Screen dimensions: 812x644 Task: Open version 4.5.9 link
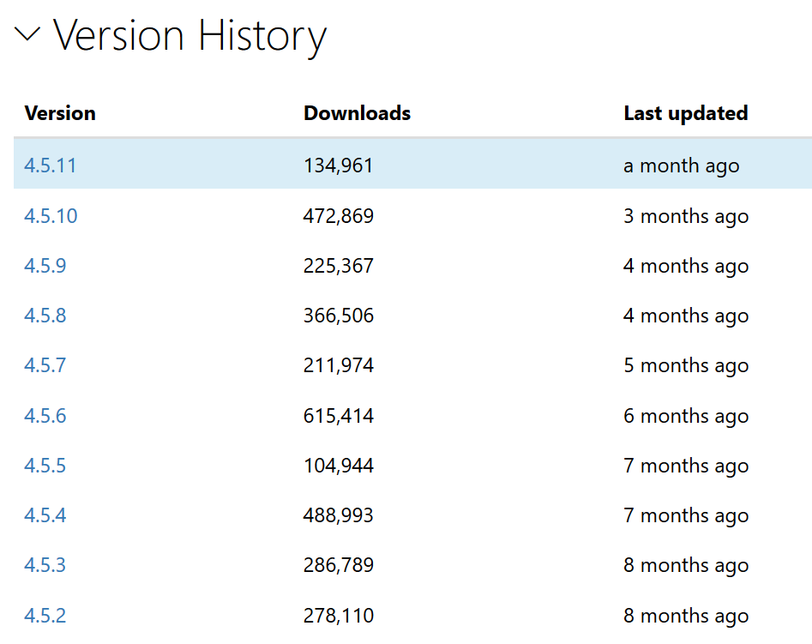pos(45,266)
